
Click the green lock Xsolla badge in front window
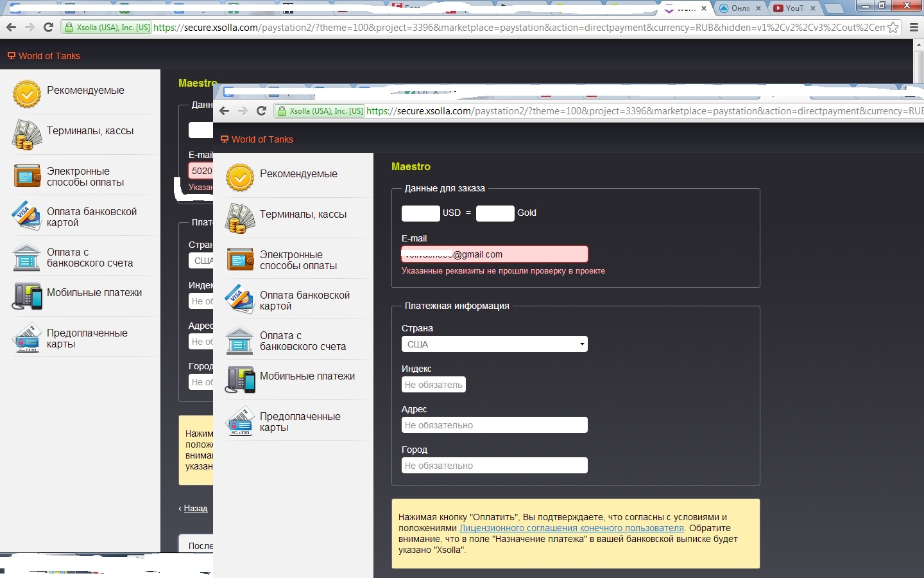click(x=320, y=110)
